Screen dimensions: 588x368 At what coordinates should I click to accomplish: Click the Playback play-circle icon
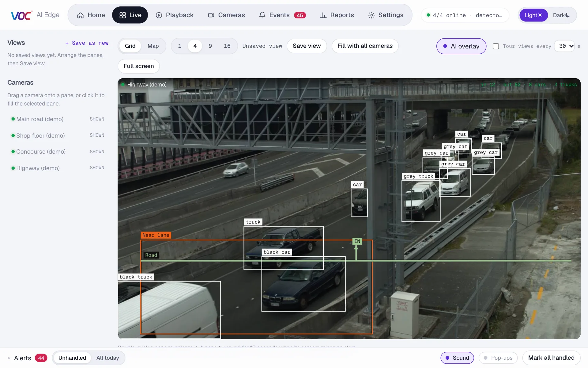(x=159, y=15)
